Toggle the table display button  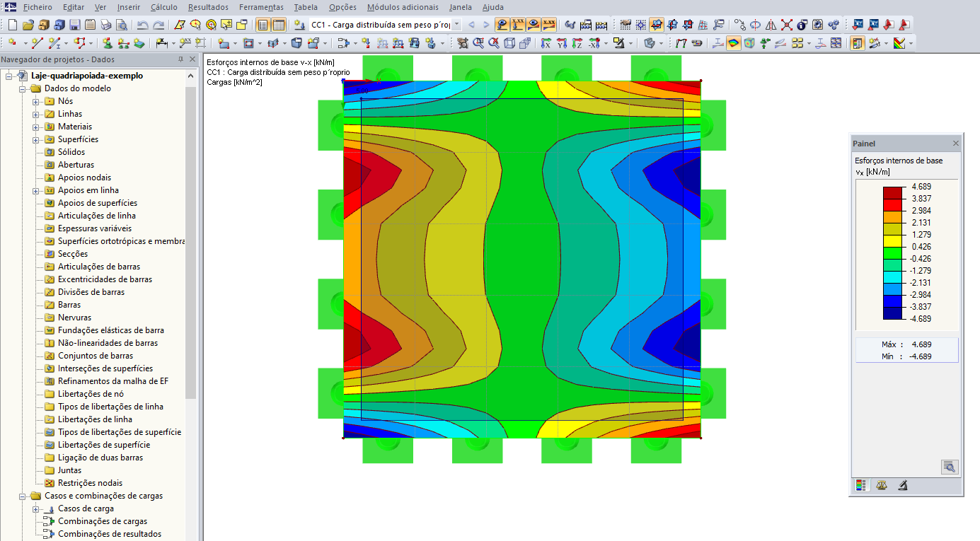[279, 25]
